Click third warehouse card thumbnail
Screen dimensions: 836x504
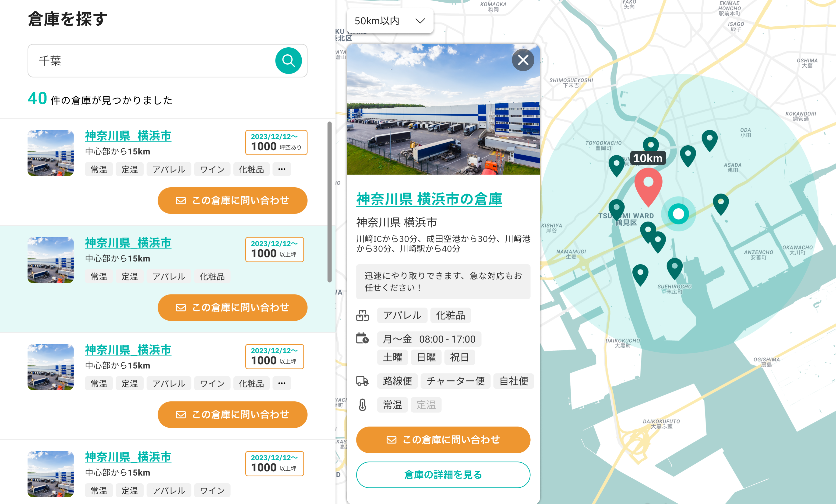coord(51,367)
